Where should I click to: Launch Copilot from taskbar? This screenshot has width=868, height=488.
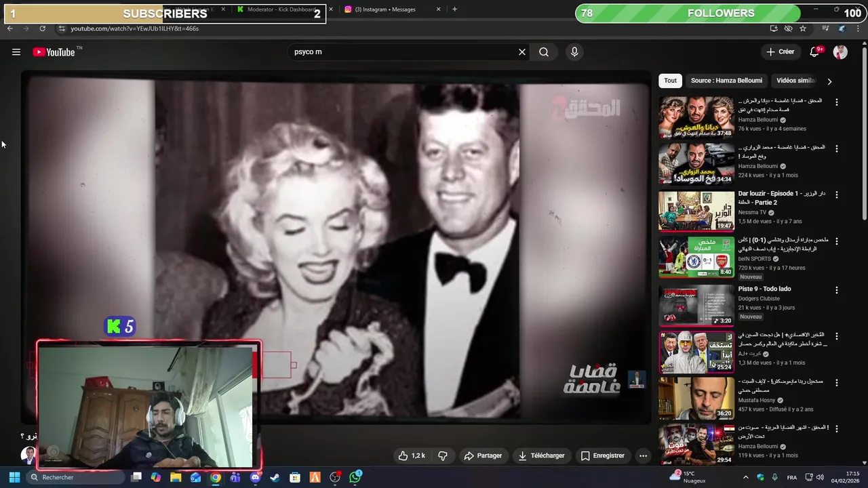[x=156, y=477]
